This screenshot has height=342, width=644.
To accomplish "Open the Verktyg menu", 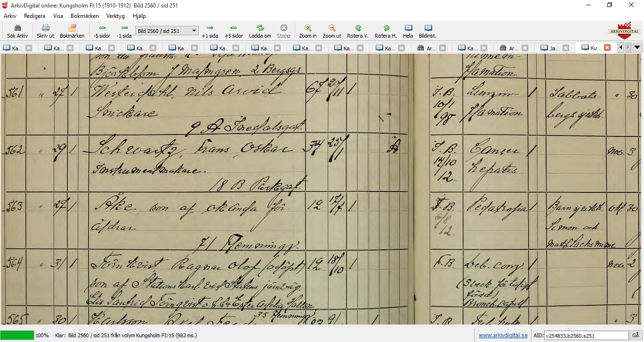I will click(115, 16).
